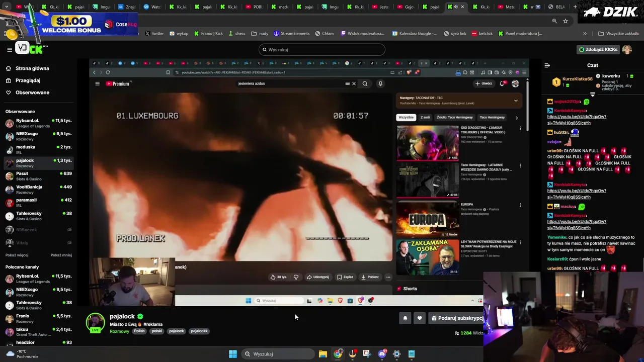Viewport: 644px width, 362px height.
Task: Open Windows Settings gear on taskbar
Action: click(396, 354)
